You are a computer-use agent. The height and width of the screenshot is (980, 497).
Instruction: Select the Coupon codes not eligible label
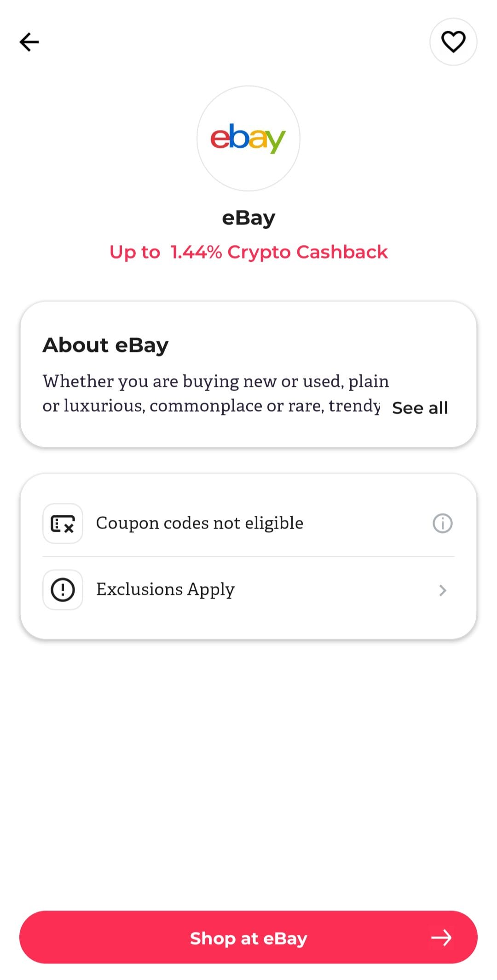pos(200,523)
